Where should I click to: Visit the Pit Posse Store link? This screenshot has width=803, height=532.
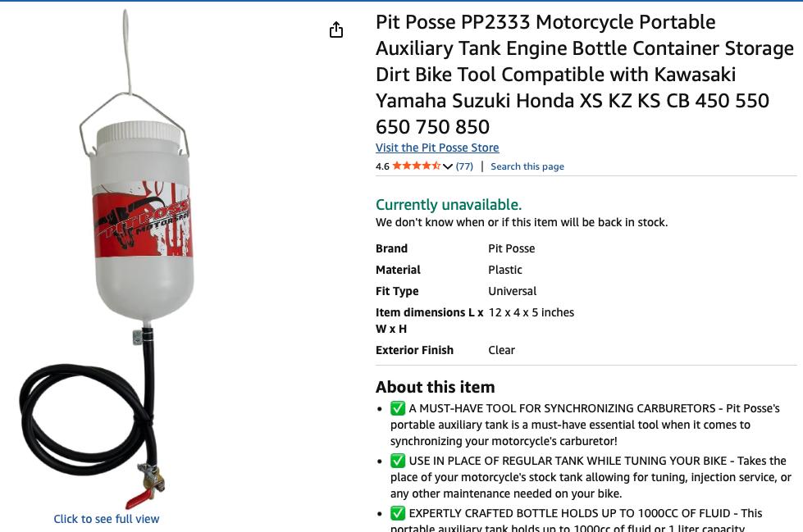tap(437, 148)
